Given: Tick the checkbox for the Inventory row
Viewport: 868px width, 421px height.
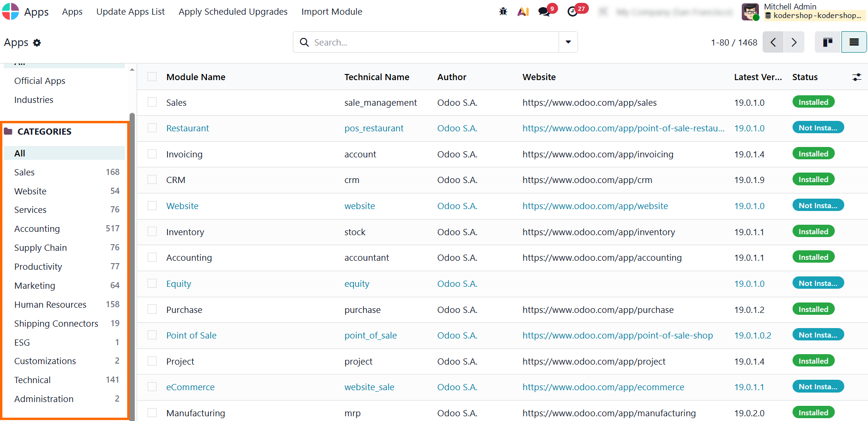Looking at the screenshot, I should click(x=152, y=232).
